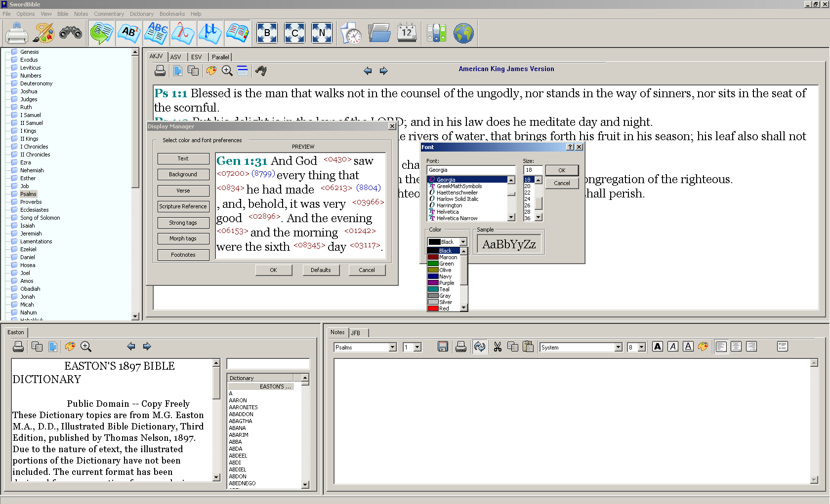Save notes with the floppy disk icon
This screenshot has width=830, height=504.
(x=443, y=347)
